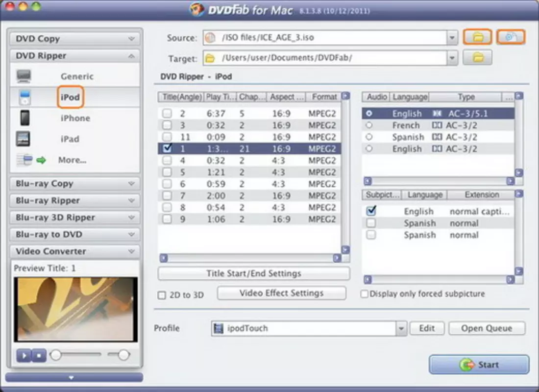Screen dimensions: 539x392
Task: Click the DVDFab mascot logo icon
Action: coord(197,9)
